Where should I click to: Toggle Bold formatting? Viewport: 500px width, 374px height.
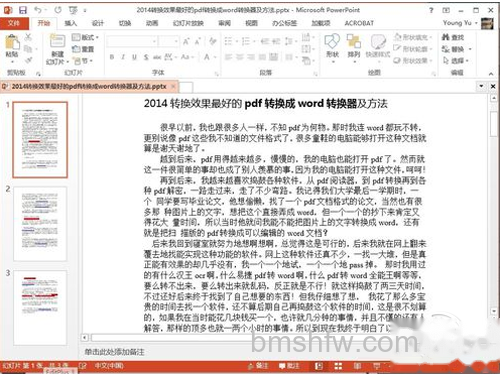(x=112, y=57)
